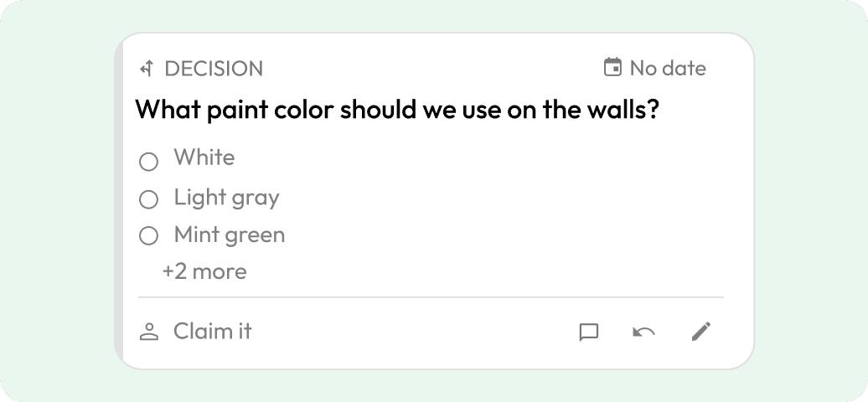This screenshot has height=402, width=868.
Task: Choose the Mint green option label
Action: pyautogui.click(x=230, y=234)
